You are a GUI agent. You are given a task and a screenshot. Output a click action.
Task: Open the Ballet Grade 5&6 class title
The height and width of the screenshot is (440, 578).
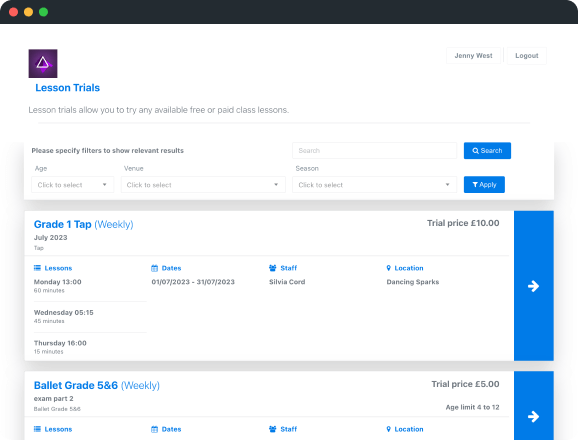[97, 385]
